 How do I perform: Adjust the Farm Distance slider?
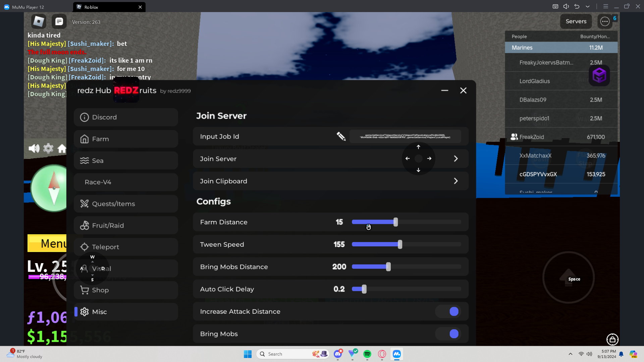[406, 222]
